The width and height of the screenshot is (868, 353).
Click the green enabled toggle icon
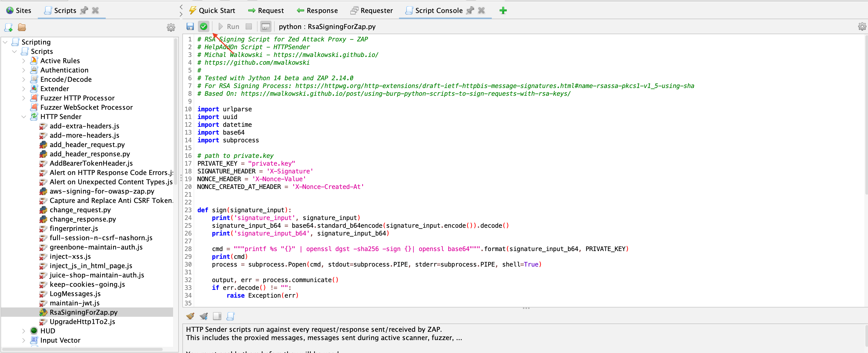(x=204, y=27)
